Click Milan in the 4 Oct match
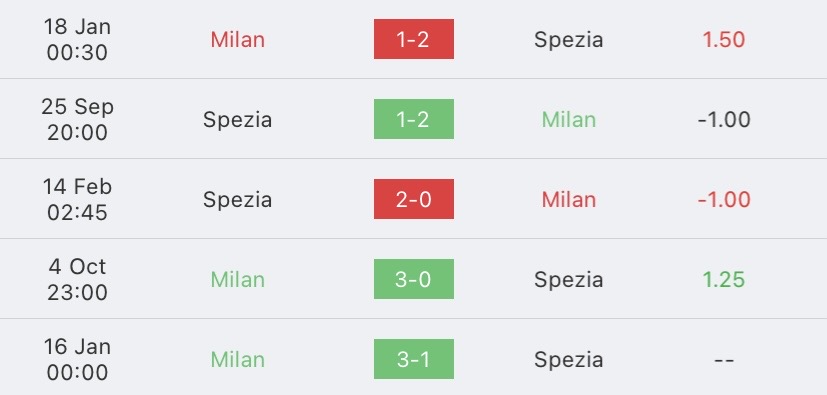 237,280
